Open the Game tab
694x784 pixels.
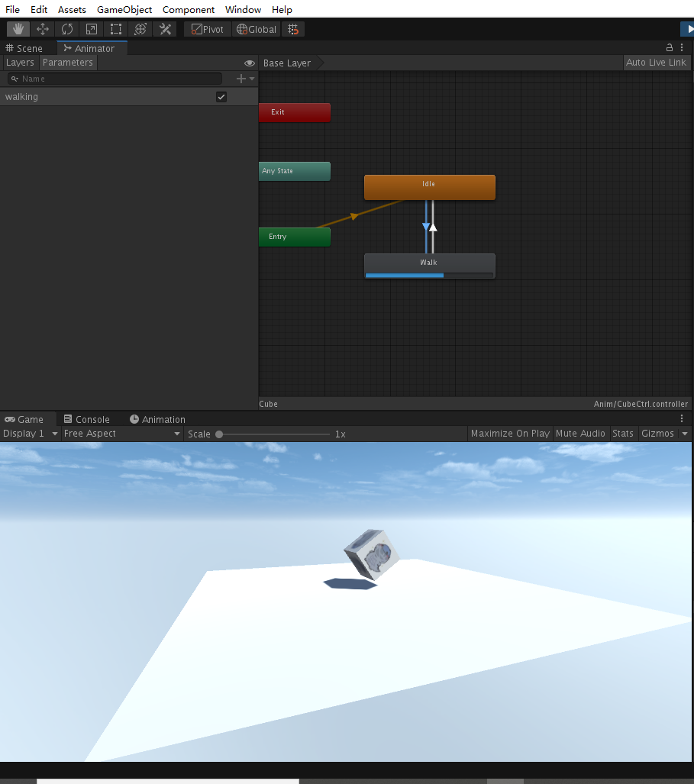(x=24, y=420)
